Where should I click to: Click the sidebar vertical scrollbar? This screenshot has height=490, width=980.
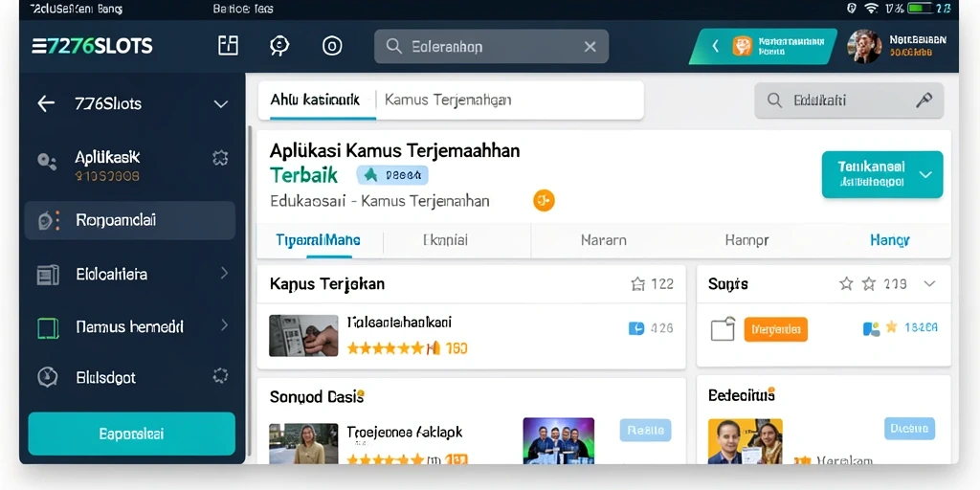[251, 290]
